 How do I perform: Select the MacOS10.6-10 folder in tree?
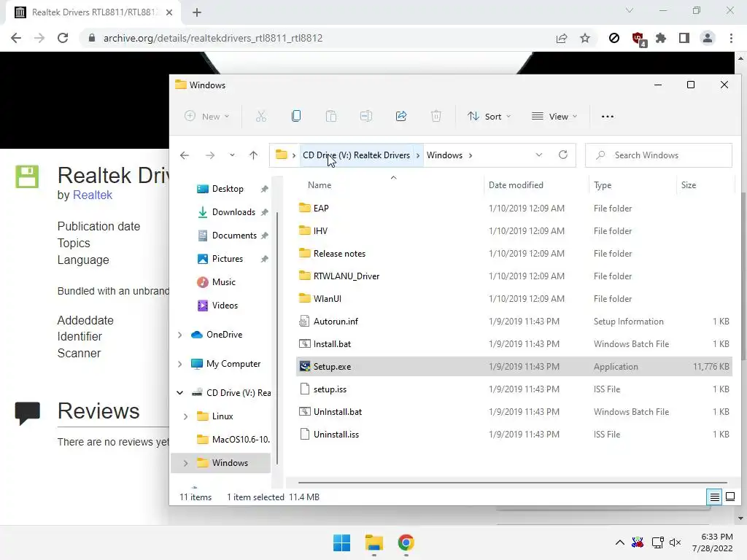click(x=233, y=440)
